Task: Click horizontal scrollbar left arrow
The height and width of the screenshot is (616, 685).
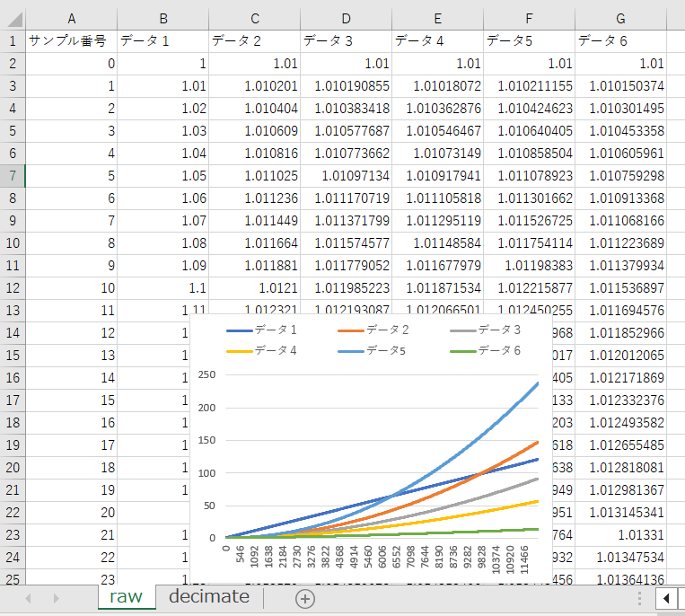Action: coord(666,598)
